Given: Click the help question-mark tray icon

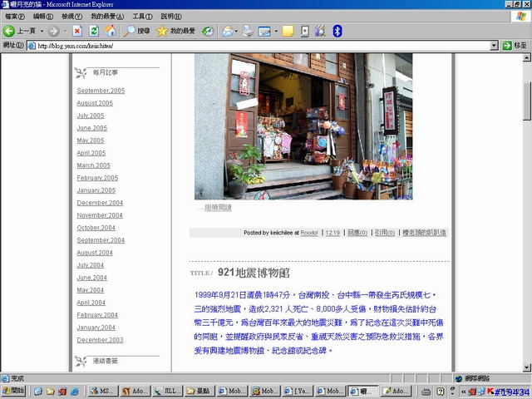Looking at the screenshot, I should (x=440, y=392).
